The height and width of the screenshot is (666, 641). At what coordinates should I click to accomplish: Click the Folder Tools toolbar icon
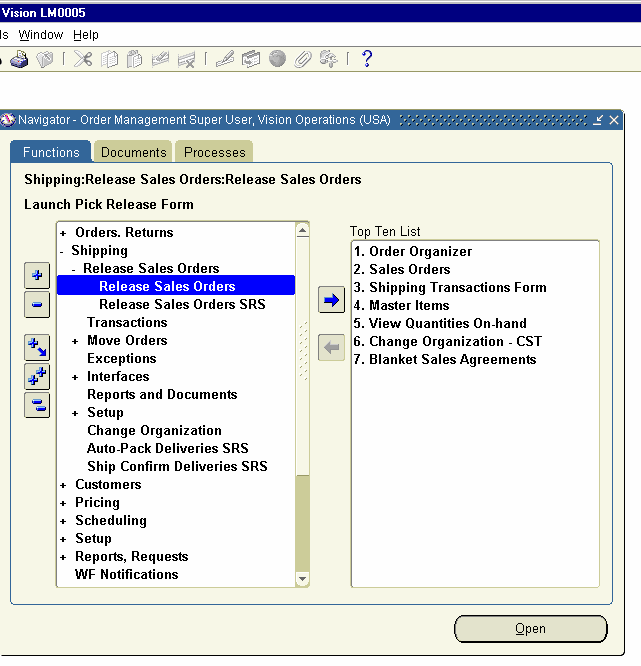coord(329,59)
